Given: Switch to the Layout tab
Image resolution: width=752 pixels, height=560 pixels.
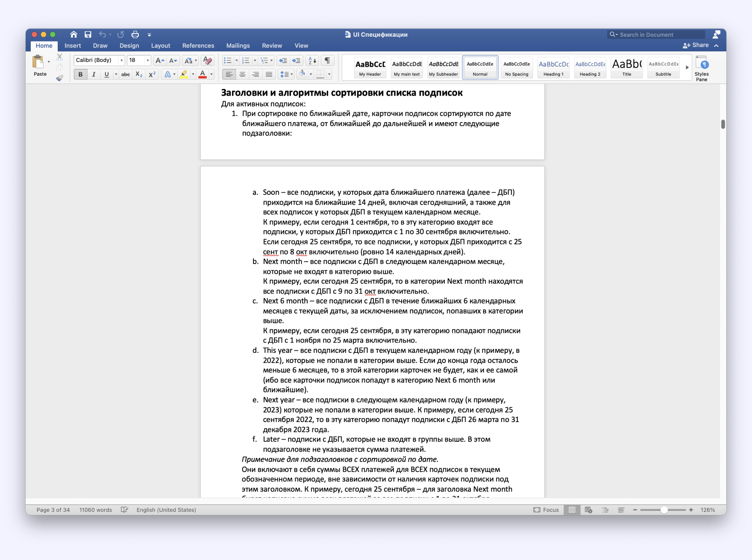Looking at the screenshot, I should (161, 46).
